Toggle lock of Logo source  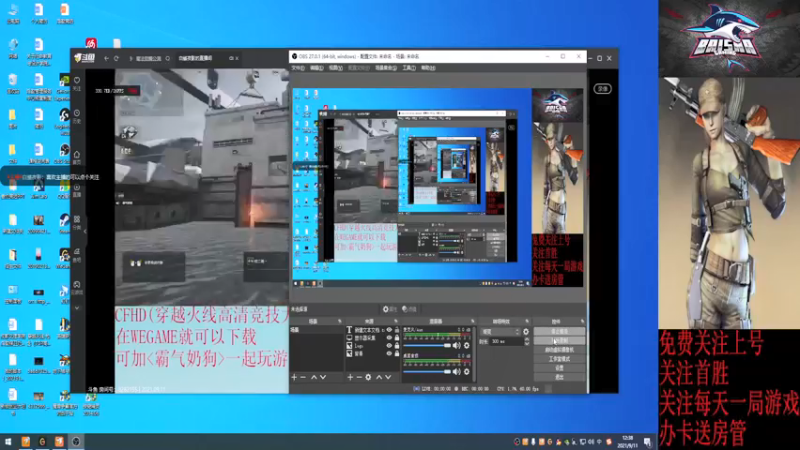[x=397, y=345]
